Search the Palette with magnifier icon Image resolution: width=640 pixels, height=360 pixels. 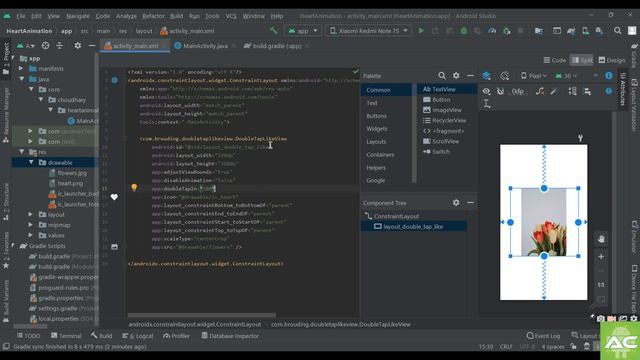[x=442, y=76]
